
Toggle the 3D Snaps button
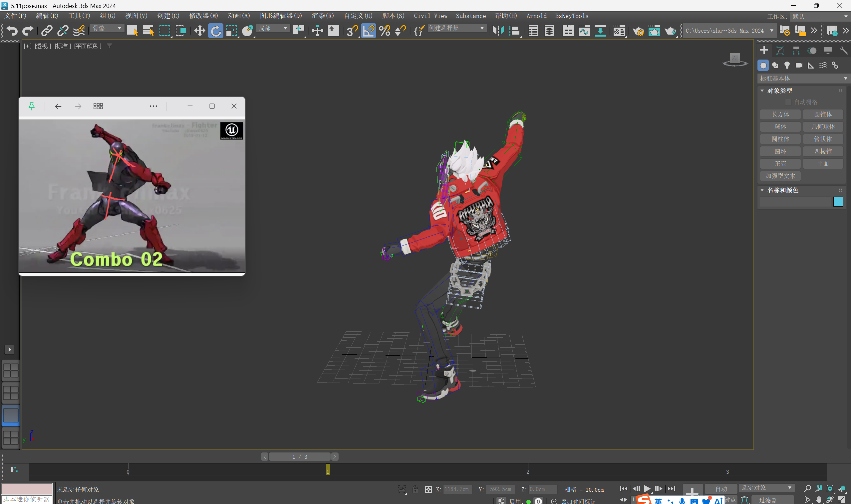point(353,31)
